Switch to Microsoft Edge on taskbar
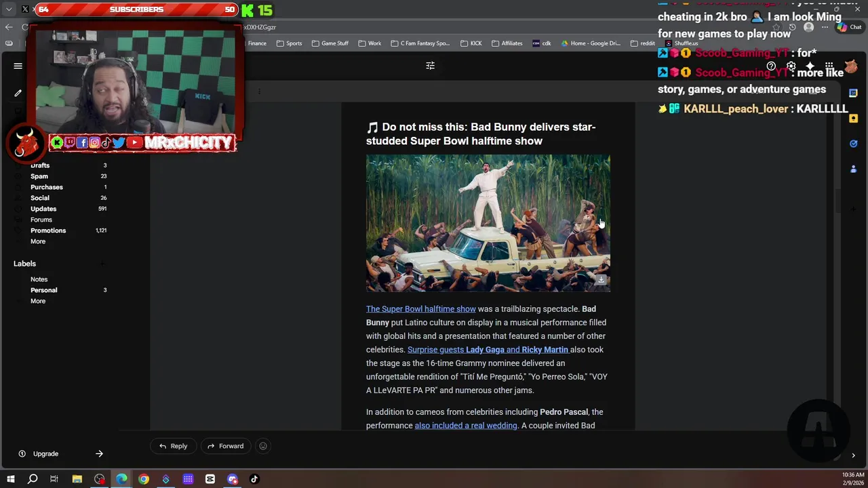 121,479
